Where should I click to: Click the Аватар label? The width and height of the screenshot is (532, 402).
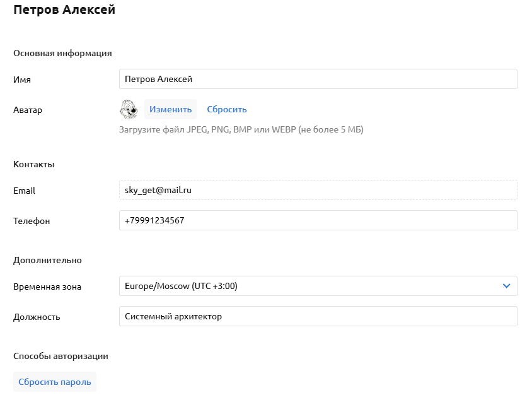tap(28, 110)
